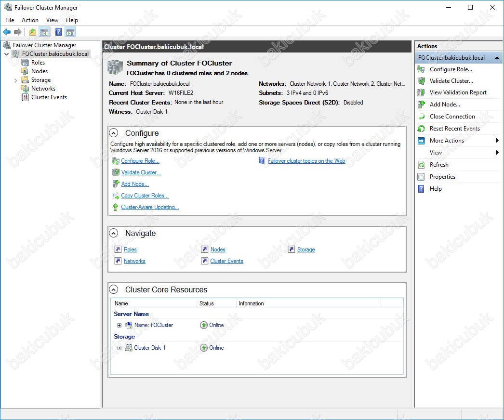The image size is (504, 420).
Task: Collapse the FOCluster.bakicubuk.local Actions header arrow
Action: click(497, 58)
